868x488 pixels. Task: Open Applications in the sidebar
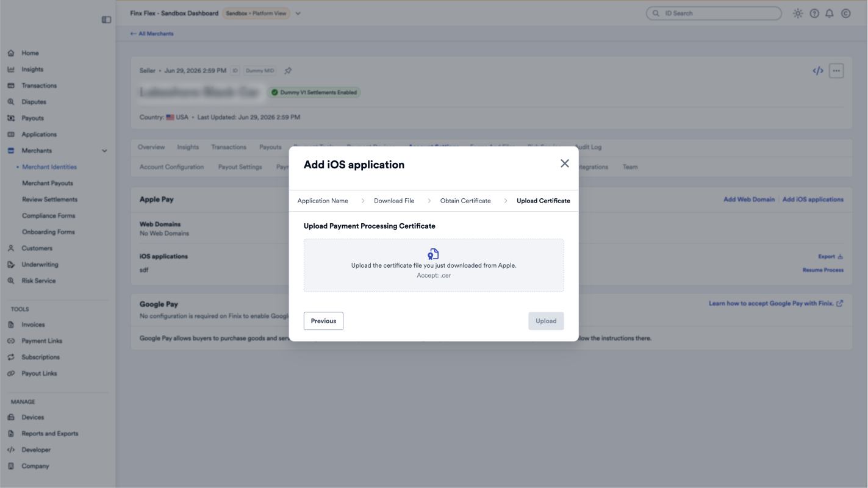(39, 134)
